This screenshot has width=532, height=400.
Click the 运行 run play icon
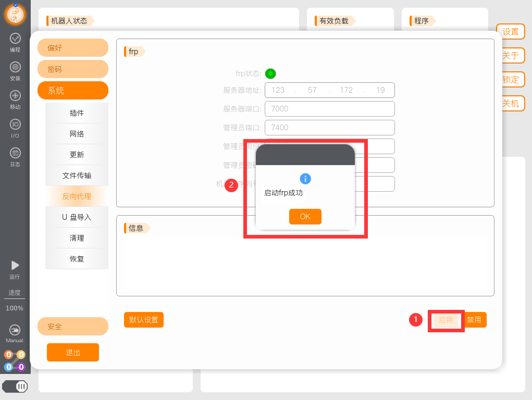click(15, 265)
